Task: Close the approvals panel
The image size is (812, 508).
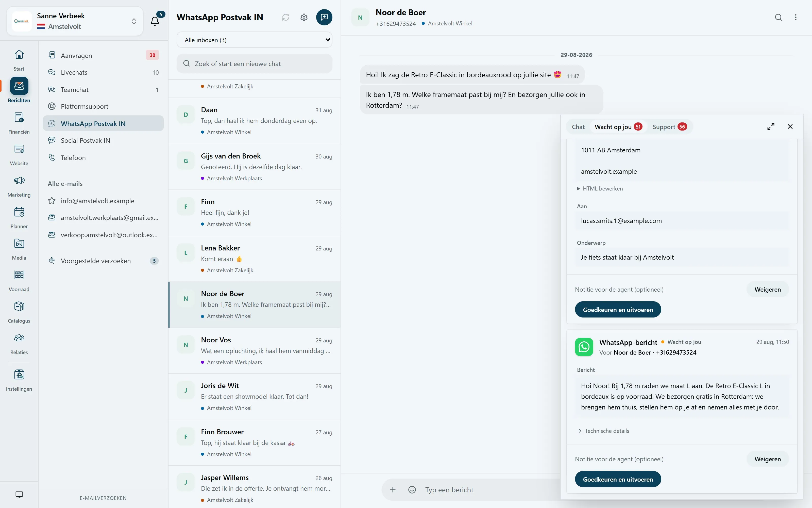Action: click(x=790, y=127)
